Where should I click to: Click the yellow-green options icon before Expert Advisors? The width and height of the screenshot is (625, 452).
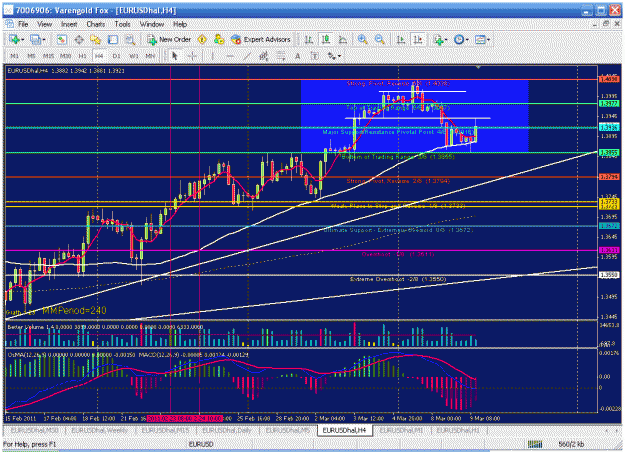click(x=219, y=39)
